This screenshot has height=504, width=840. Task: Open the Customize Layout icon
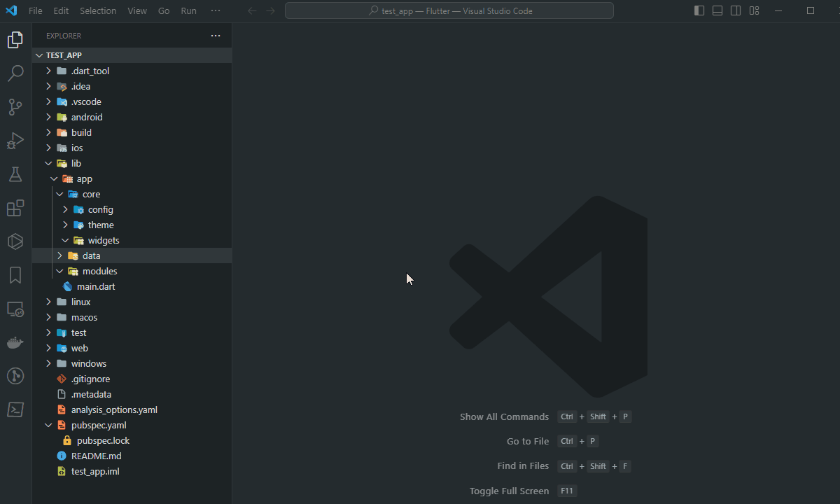(754, 10)
